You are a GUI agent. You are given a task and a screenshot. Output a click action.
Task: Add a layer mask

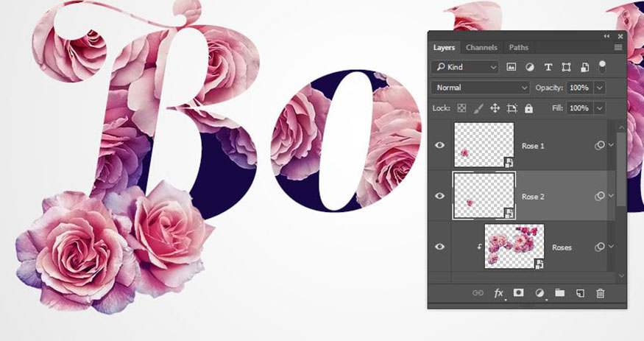click(519, 292)
